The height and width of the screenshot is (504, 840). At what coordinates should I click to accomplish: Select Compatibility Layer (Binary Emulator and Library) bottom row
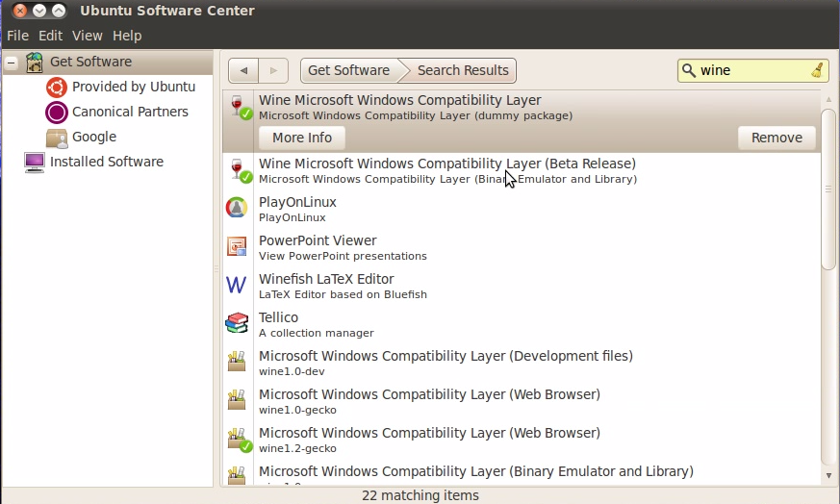click(x=522, y=473)
